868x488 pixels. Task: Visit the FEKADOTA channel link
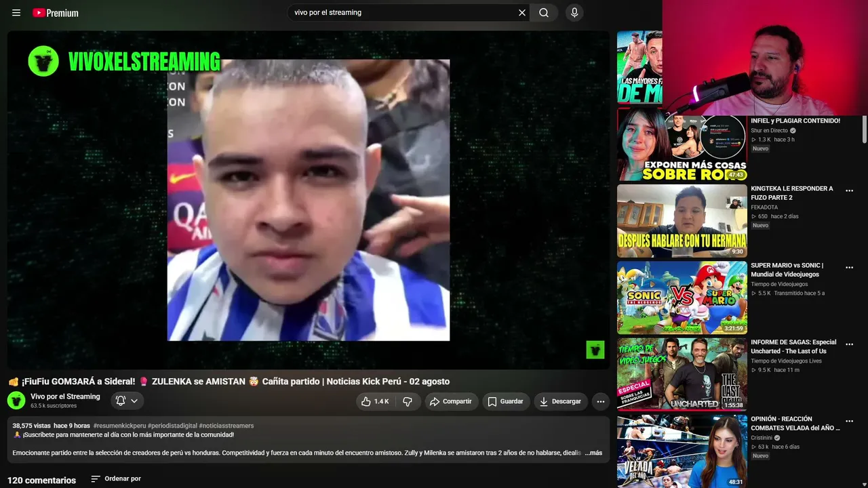764,207
